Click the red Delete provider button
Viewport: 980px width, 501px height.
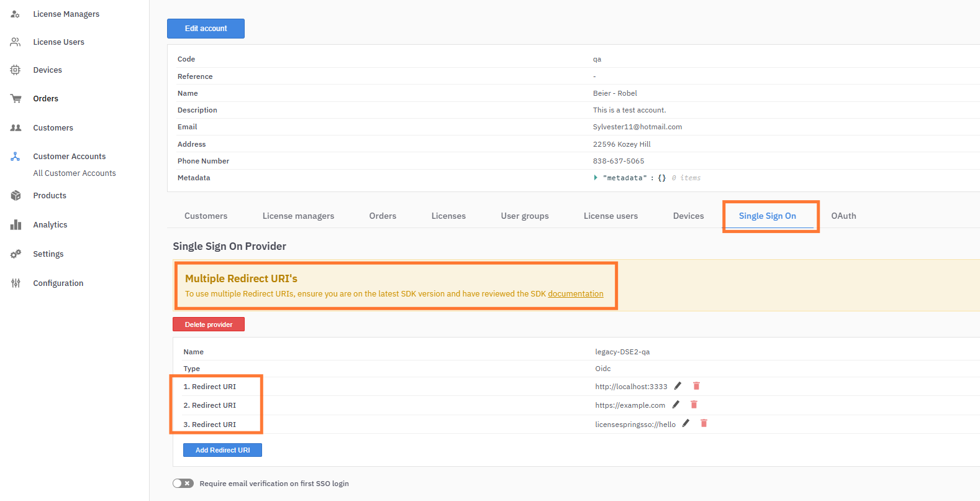point(209,324)
